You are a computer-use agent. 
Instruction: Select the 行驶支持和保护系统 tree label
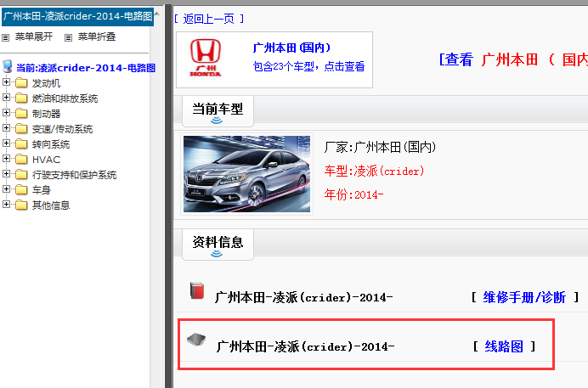(74, 175)
